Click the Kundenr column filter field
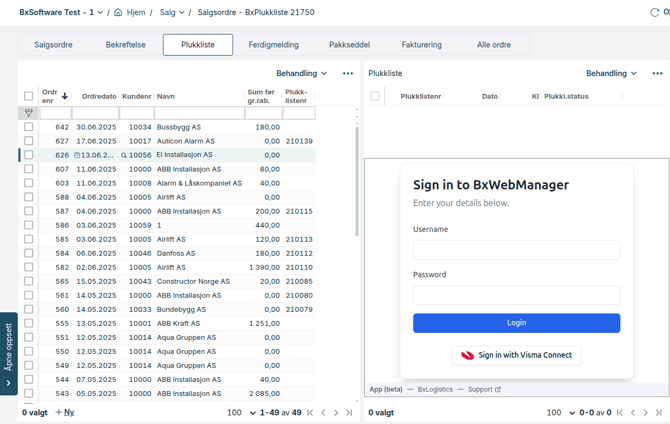670x424 pixels. point(137,113)
